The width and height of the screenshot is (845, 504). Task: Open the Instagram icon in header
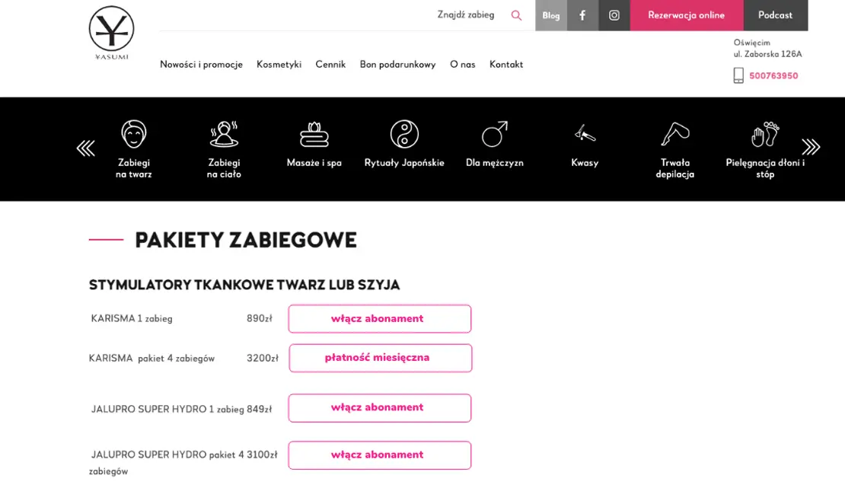[614, 14]
